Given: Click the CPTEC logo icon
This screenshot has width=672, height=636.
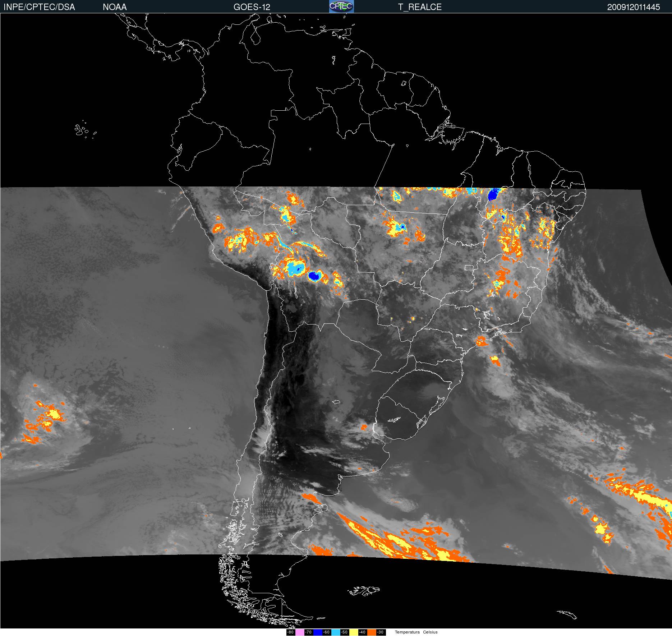Looking at the screenshot, I should coord(341,6).
